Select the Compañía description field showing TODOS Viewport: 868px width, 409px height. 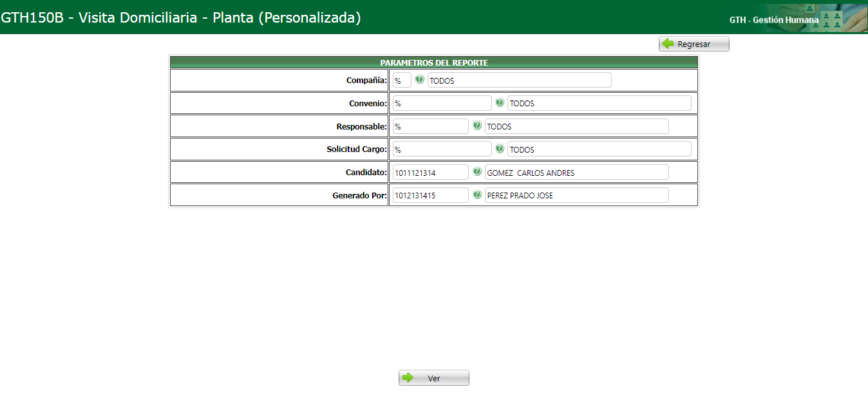click(x=519, y=81)
